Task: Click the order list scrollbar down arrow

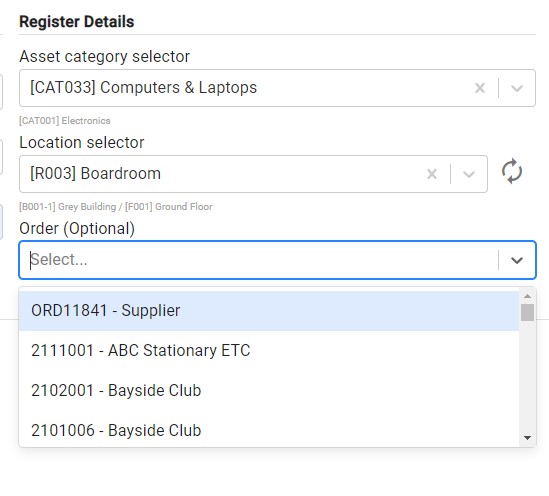Action: click(x=527, y=438)
